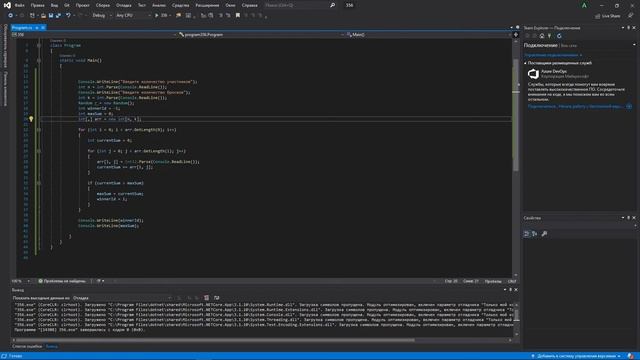
Task: Collapse the outer for loop block
Action: (39, 130)
